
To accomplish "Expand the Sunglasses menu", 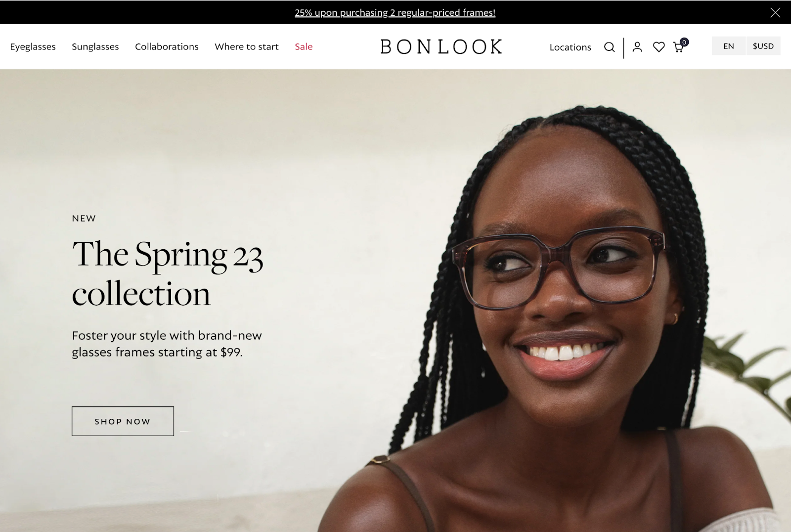I will click(x=95, y=46).
